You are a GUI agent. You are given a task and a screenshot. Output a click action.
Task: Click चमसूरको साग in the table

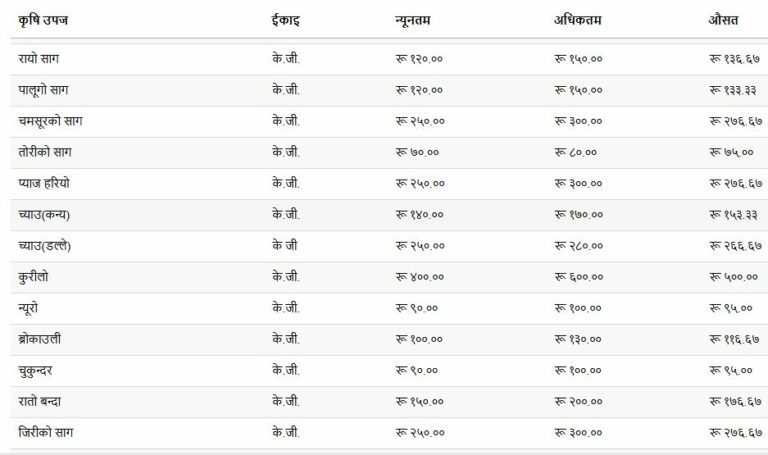[x=50, y=121]
